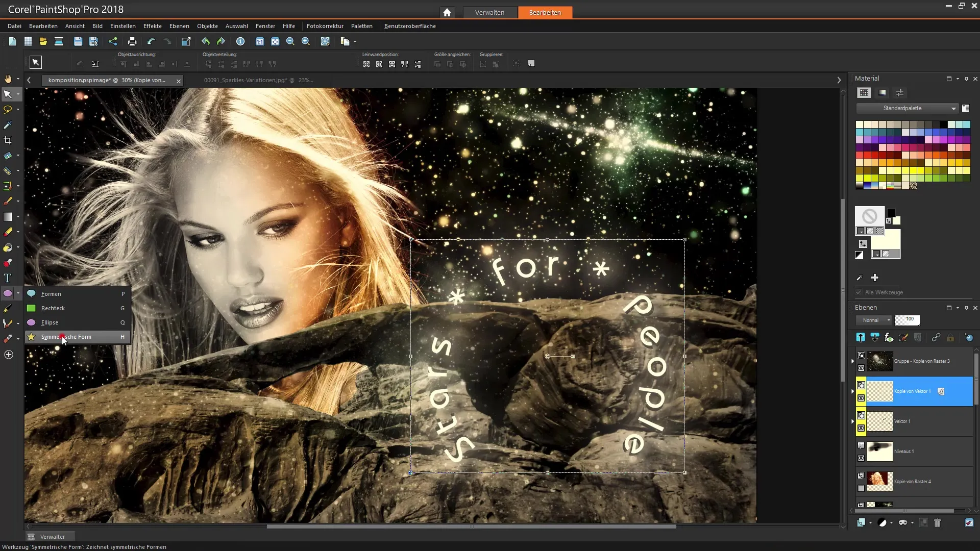Toggle visibility of Vektor 1 layer
Image resolution: width=980 pixels, height=551 pixels.
coord(861,428)
